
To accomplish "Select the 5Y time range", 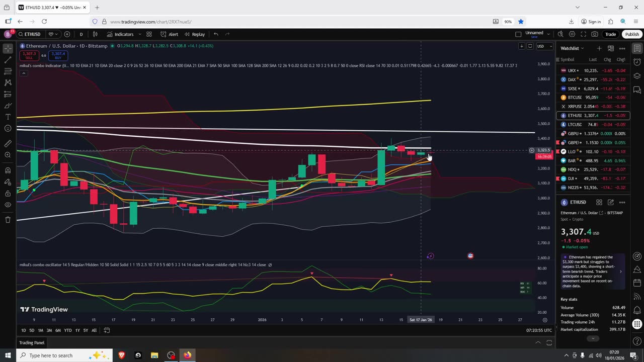I will click(86, 330).
